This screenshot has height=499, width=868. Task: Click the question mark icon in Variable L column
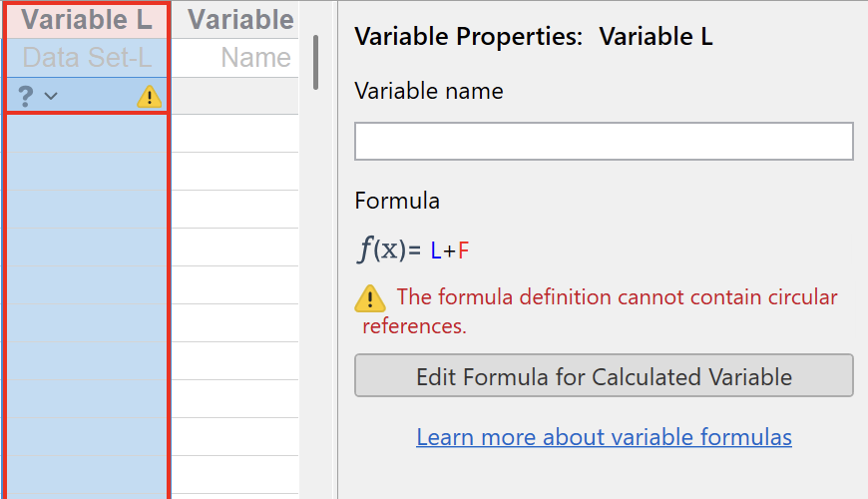pyautogui.click(x=26, y=96)
